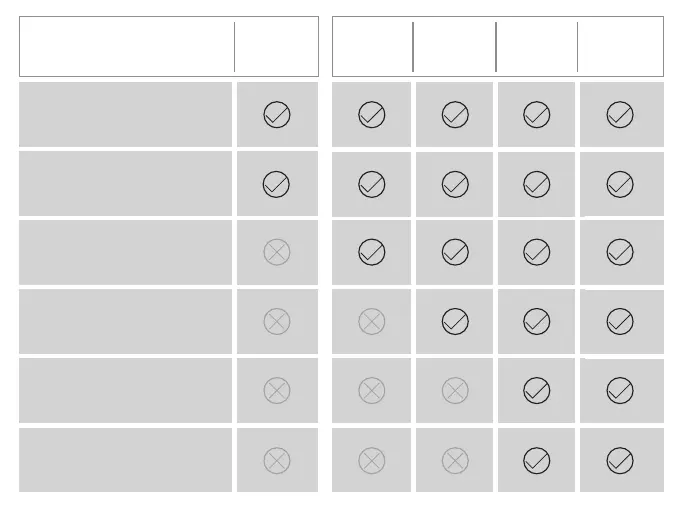
Task: Click the gray X in left table's fourth row
Action: [x=277, y=321]
